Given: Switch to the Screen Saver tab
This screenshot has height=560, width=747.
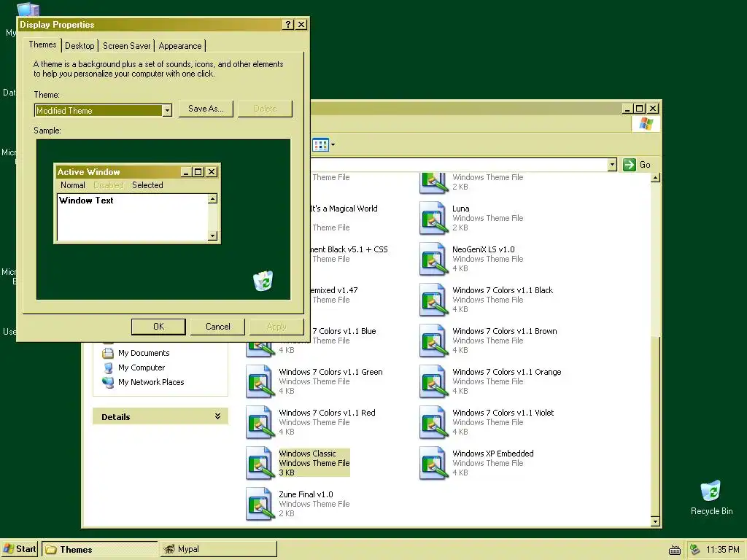Looking at the screenshot, I should click(x=127, y=46).
